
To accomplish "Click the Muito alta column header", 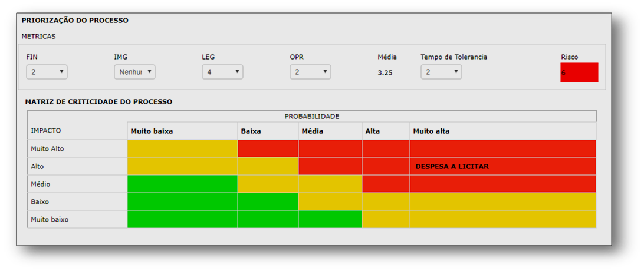I will (x=502, y=131).
